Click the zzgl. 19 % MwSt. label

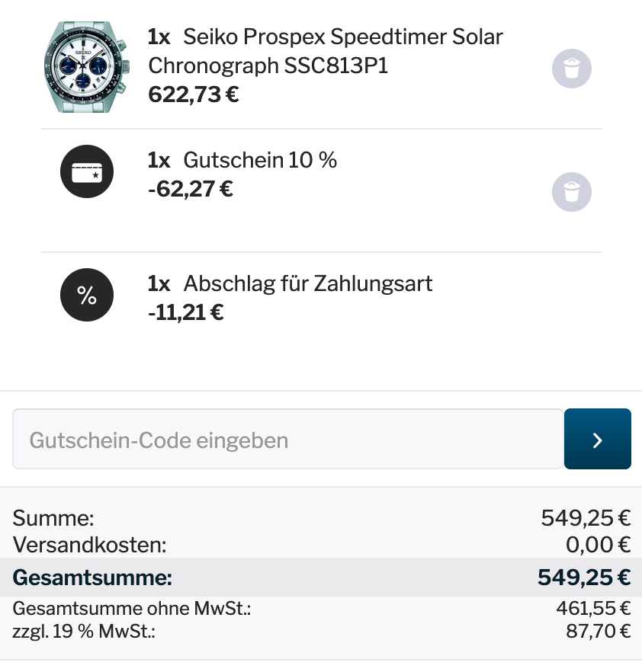84,632
